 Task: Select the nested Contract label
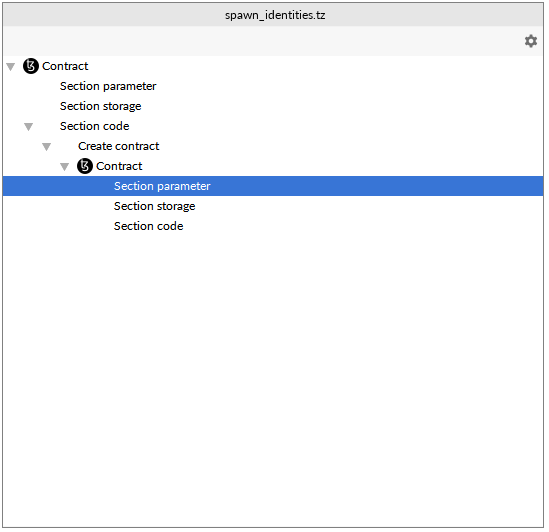click(119, 166)
